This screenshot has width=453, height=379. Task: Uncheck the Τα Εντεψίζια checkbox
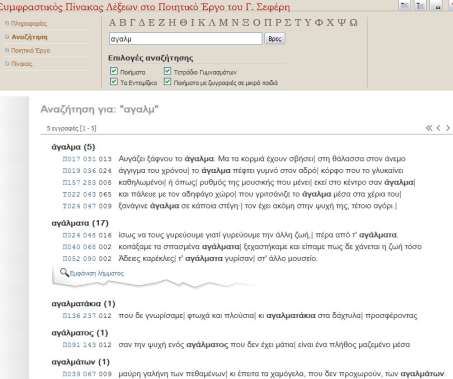click(x=114, y=82)
